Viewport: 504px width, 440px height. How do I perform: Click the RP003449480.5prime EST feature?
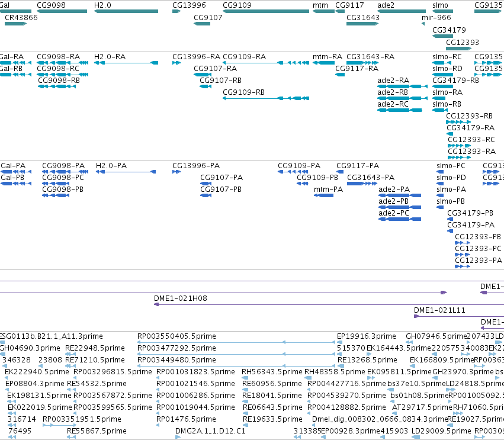236,366
